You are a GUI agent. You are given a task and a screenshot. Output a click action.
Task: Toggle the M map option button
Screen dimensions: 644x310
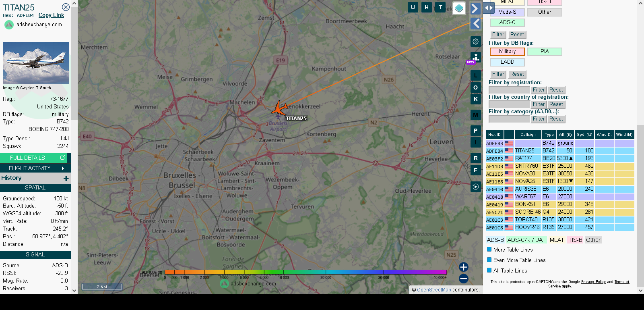tap(476, 115)
